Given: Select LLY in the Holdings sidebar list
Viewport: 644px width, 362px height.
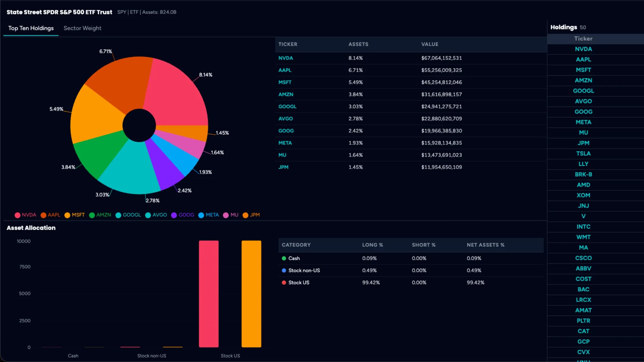Looking at the screenshot, I should coord(583,164).
